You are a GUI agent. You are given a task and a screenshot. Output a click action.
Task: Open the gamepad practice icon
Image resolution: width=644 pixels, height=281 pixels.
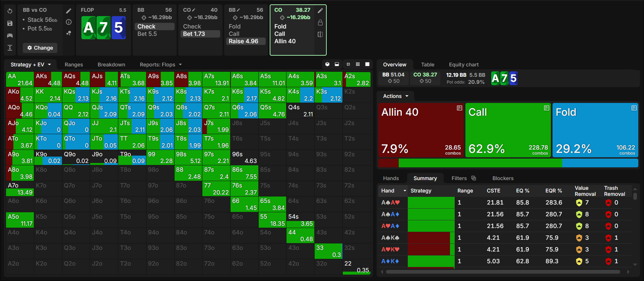[10, 36]
